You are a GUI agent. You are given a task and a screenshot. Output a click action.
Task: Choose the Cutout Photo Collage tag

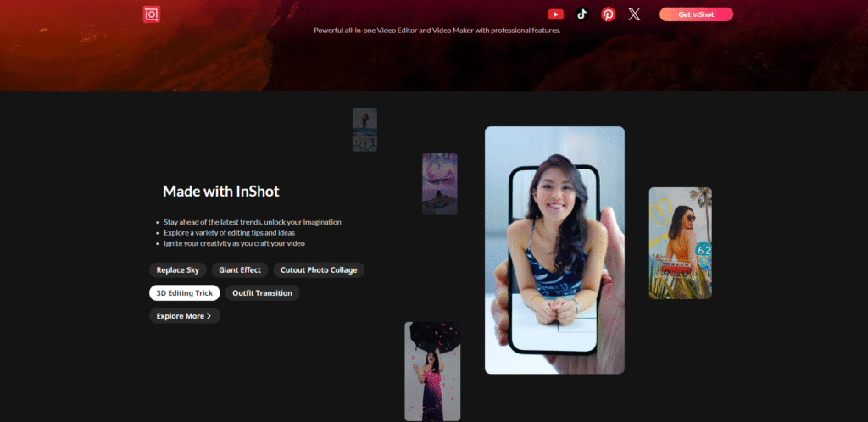point(319,270)
